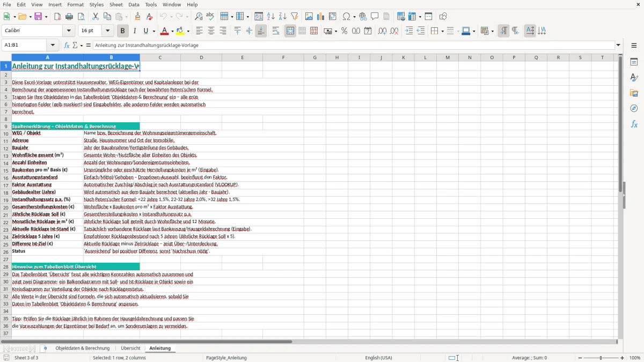Open the Data menu
The image size is (644, 362).
(x=134, y=4)
